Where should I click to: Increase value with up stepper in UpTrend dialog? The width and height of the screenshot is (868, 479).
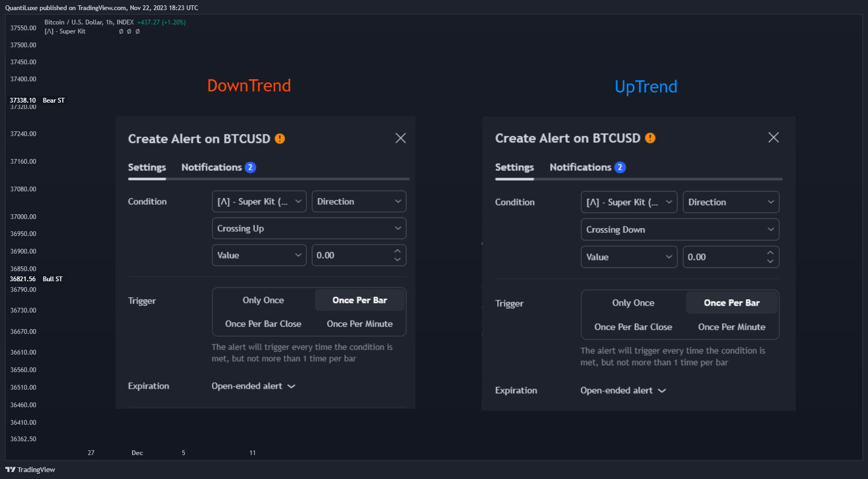pos(770,253)
